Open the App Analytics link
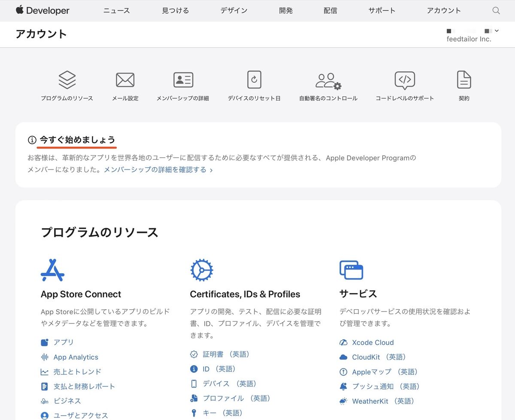This screenshot has height=420, width=515. click(76, 357)
